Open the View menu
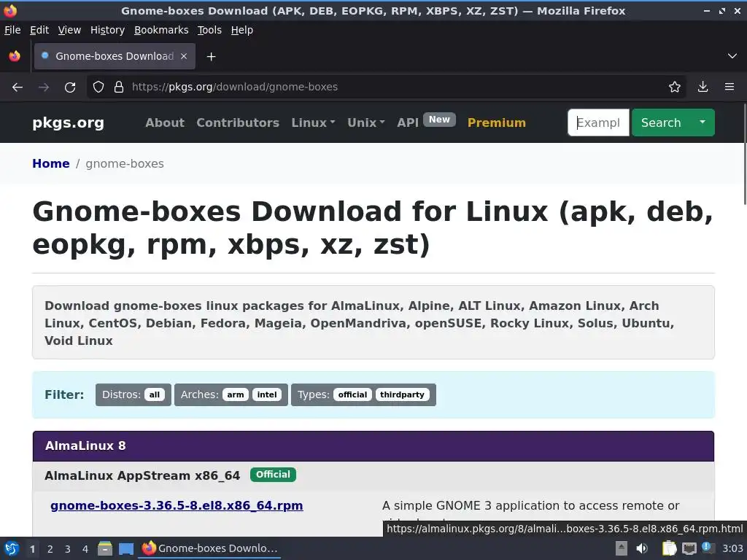This screenshot has width=747, height=560. 69,30
